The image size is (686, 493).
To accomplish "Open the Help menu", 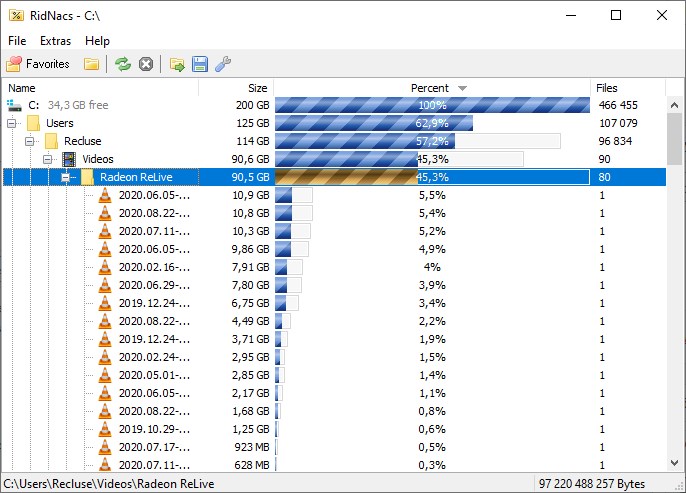I will click(x=97, y=41).
